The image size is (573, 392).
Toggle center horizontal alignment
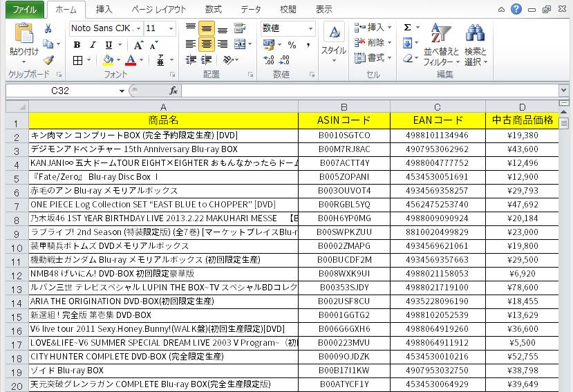(207, 44)
